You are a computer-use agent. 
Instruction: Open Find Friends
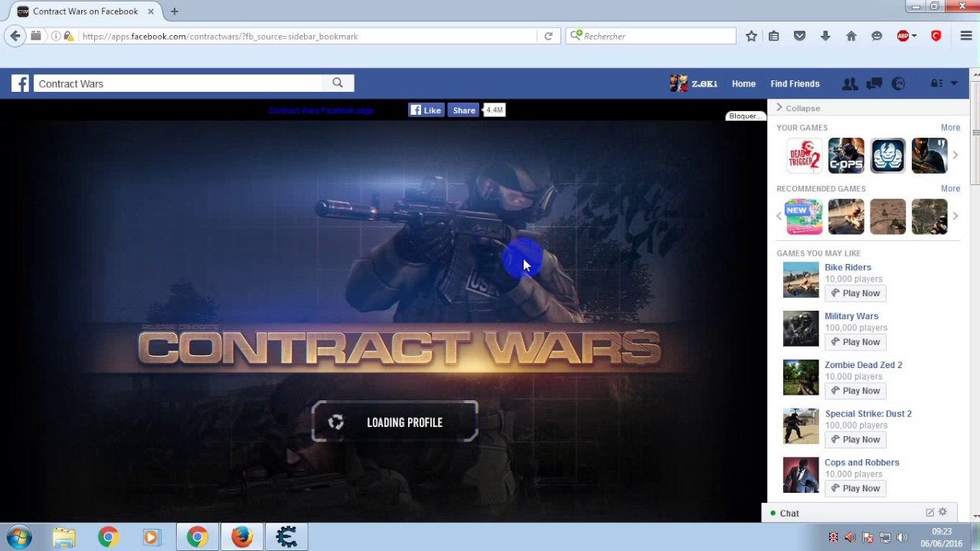[x=795, y=83]
